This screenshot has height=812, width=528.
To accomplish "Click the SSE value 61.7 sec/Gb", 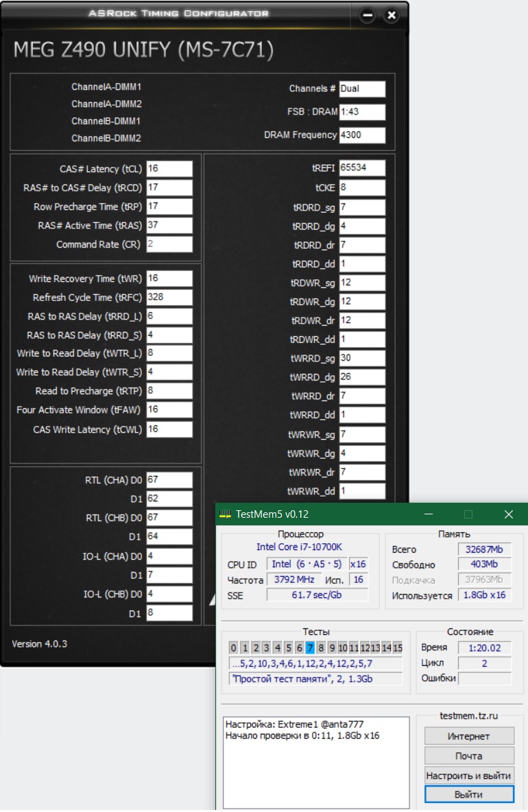I will click(x=317, y=595).
